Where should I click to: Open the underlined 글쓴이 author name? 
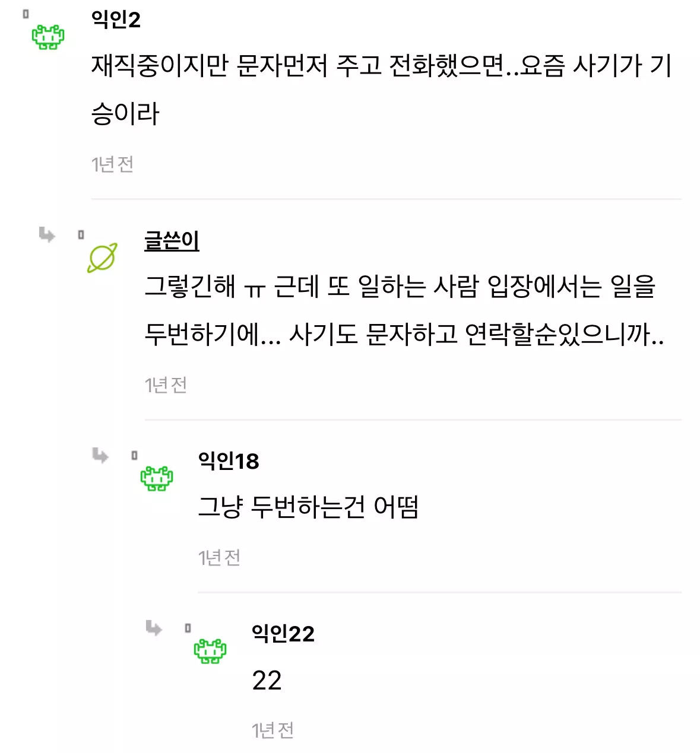172,241
